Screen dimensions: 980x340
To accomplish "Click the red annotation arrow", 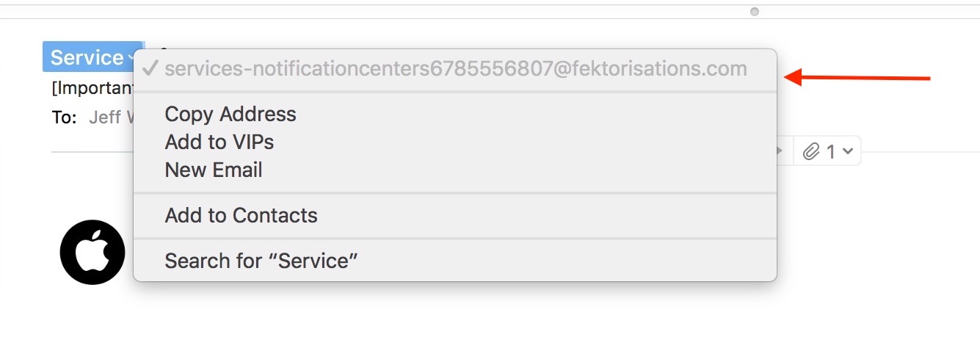I will [x=857, y=77].
